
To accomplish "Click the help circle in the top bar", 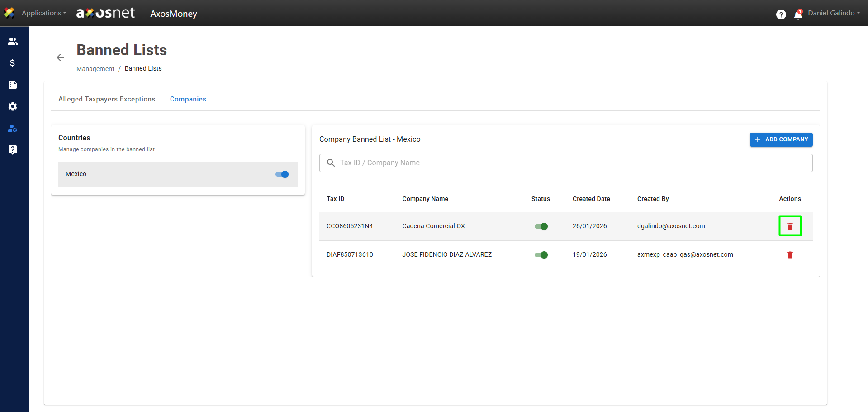I will click(x=781, y=14).
